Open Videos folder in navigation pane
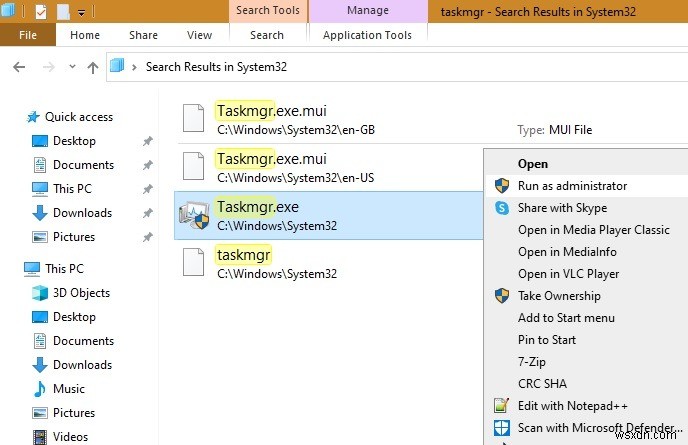Screen dimensions: 688x445 pos(70,437)
